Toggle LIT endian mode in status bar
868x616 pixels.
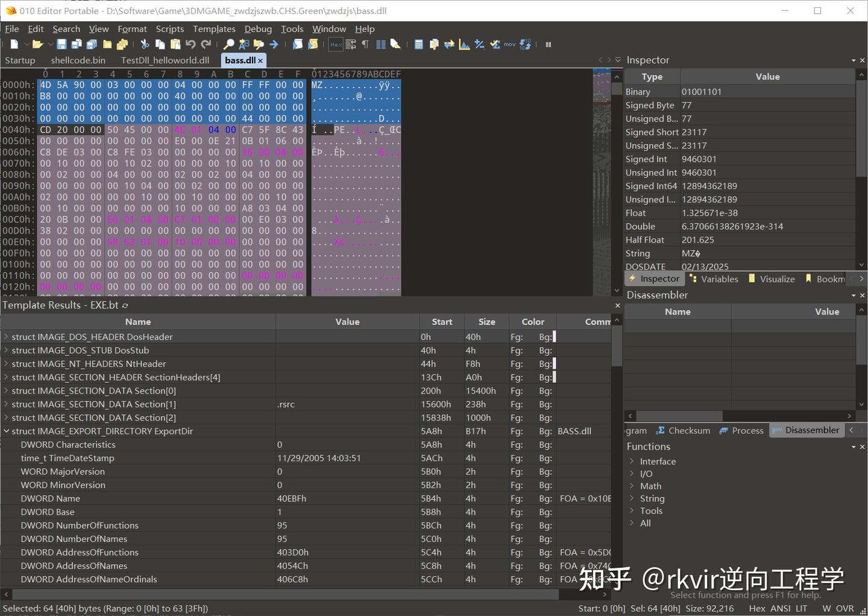(x=801, y=608)
